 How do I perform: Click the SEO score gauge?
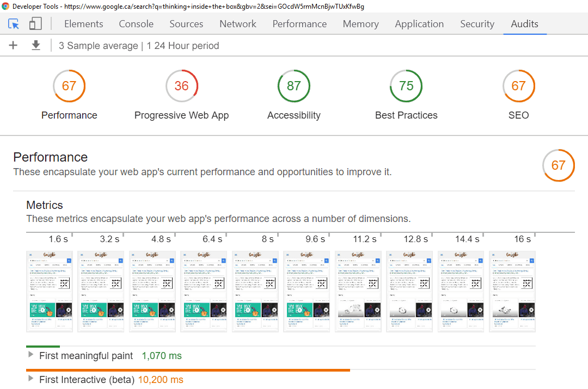point(518,86)
